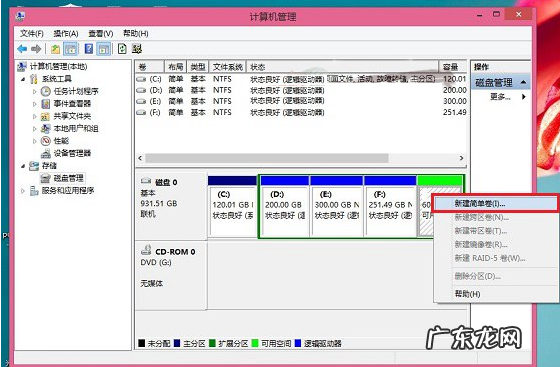The height and width of the screenshot is (367, 560).
Task: Toggle the Show/Hide Console Tree toolbar icon
Action: point(70,49)
